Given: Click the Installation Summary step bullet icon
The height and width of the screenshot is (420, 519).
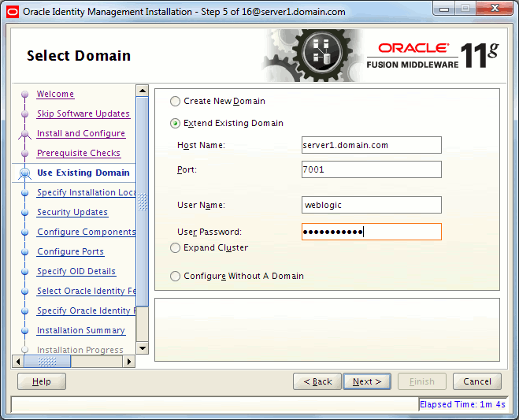Looking at the screenshot, I should (x=25, y=331).
